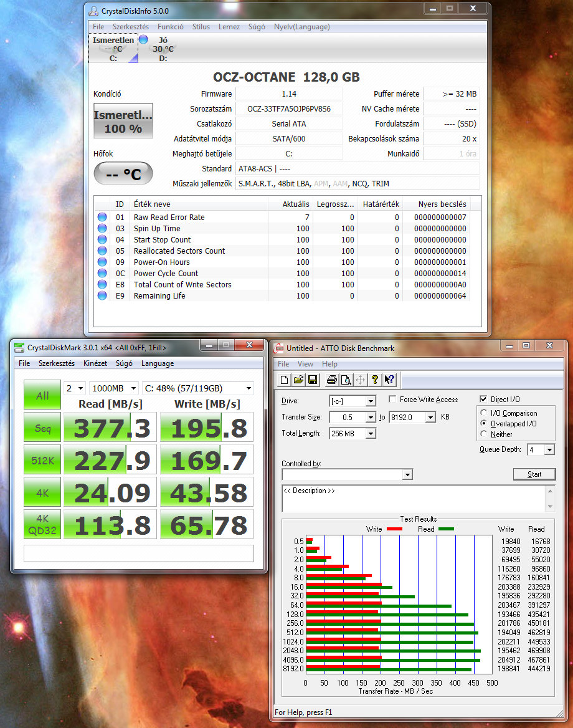Click the move crosshair icon in ATTO toolbar

click(360, 380)
